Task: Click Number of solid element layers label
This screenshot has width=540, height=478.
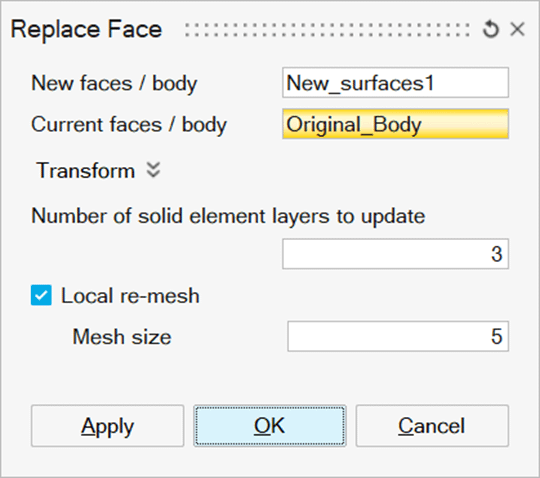Action: click(228, 216)
